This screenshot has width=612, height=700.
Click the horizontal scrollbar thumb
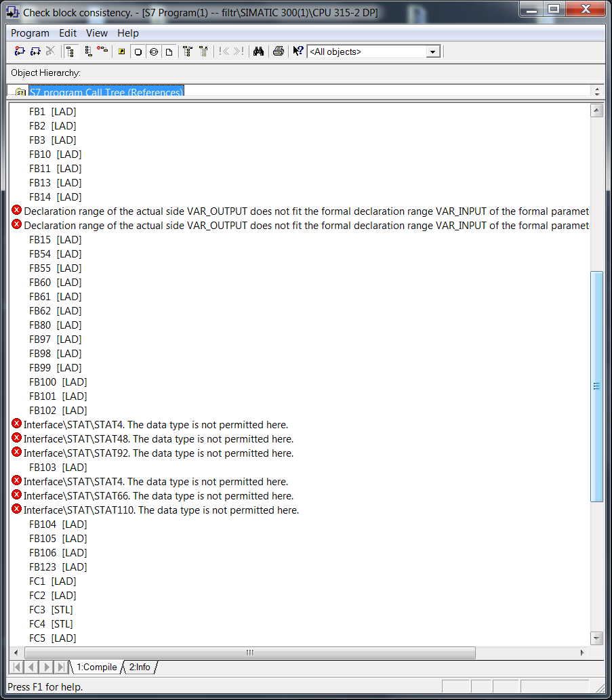click(250, 653)
